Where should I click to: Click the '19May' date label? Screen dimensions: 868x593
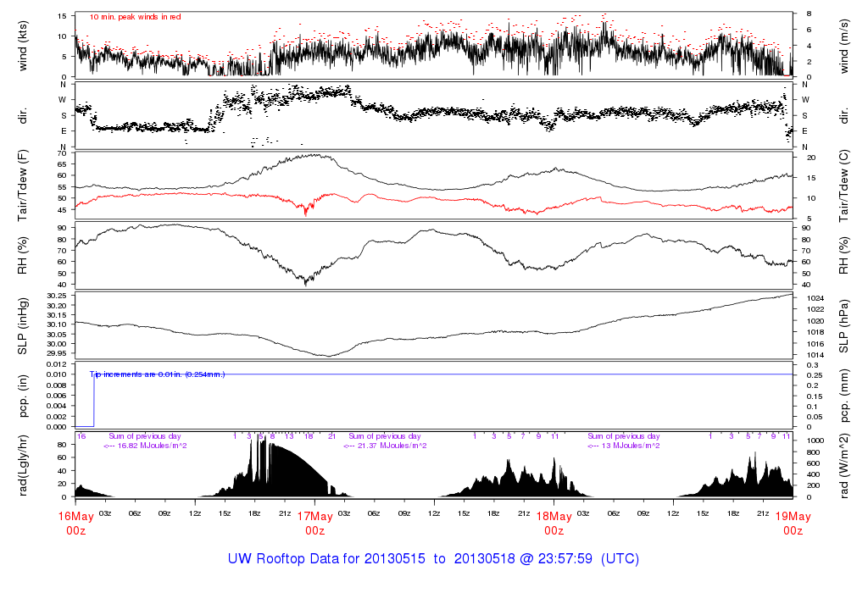[793, 516]
